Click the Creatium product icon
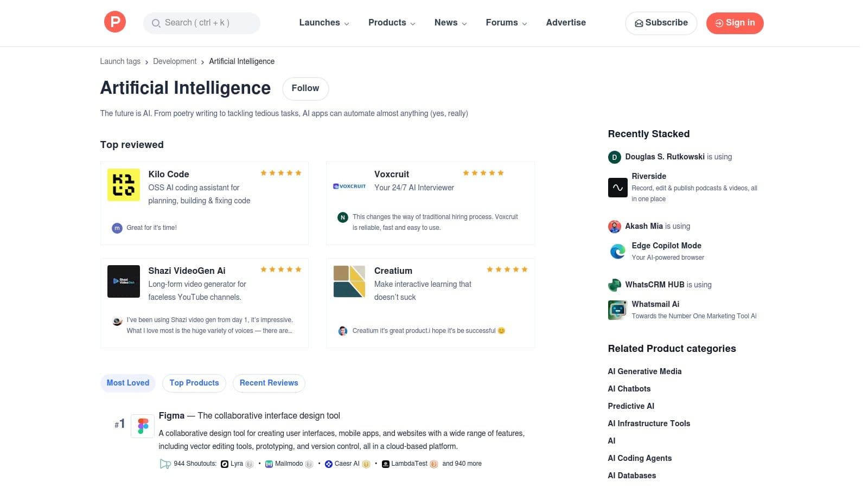This screenshot has width=868, height=488. (349, 281)
